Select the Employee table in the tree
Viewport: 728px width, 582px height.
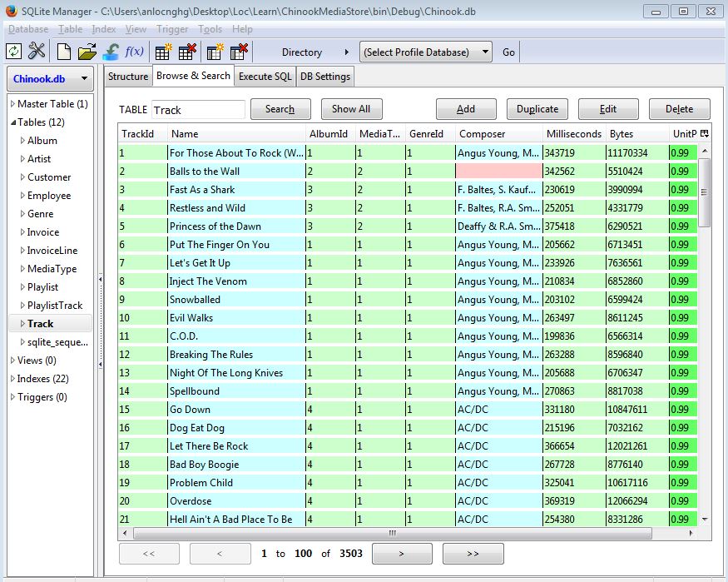pyautogui.click(x=49, y=196)
